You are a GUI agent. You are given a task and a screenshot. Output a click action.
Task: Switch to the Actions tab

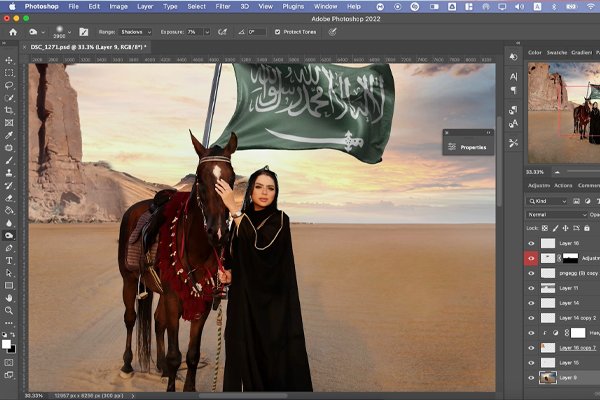pyautogui.click(x=563, y=186)
